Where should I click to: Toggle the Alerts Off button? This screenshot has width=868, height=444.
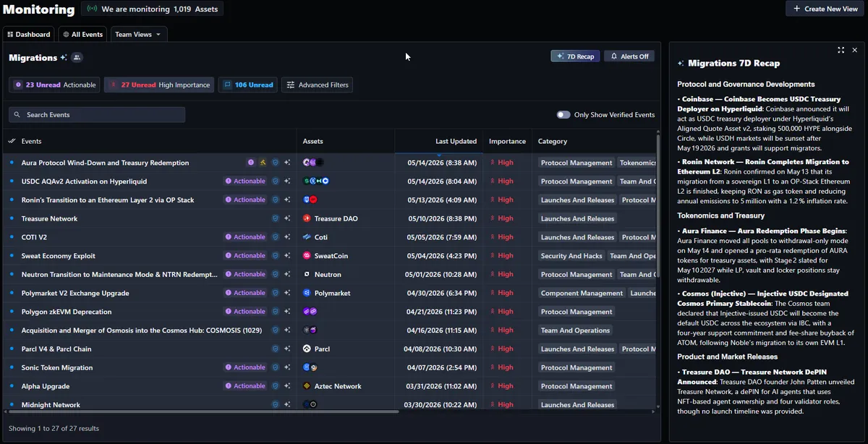coord(629,56)
